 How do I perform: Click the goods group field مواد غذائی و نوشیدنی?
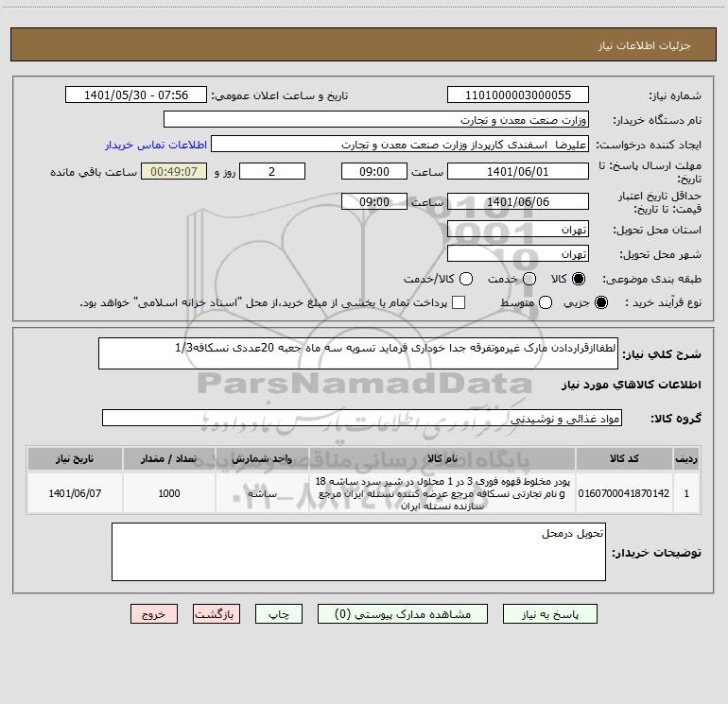(x=362, y=418)
